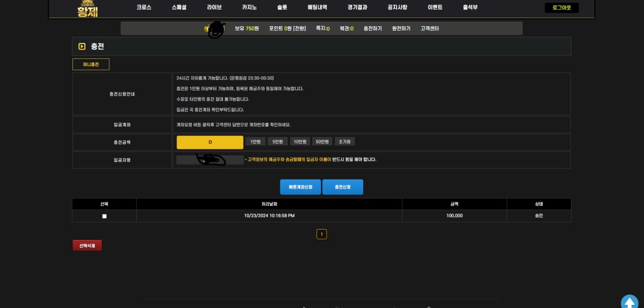Select the 라이브 menu item
Viewport: 644px width, 308px height.
click(x=214, y=8)
